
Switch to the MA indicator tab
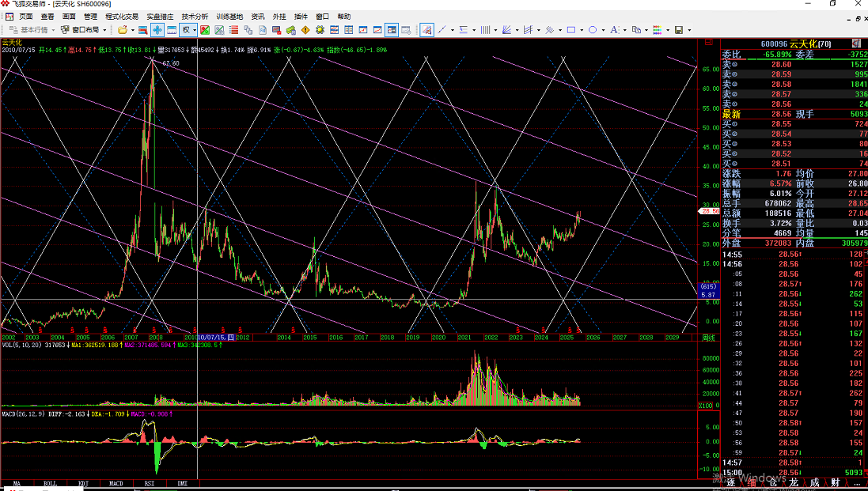(17, 483)
